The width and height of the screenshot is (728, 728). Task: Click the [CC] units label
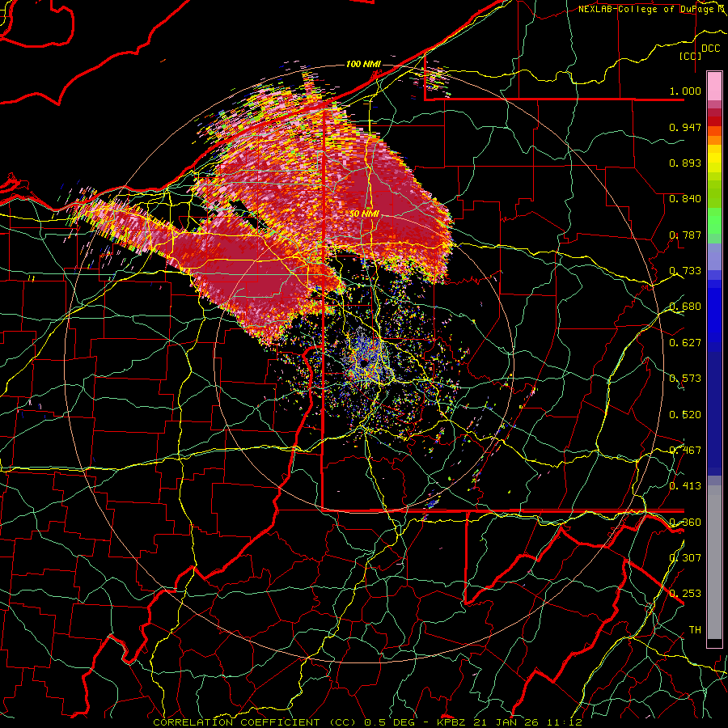pyautogui.click(x=691, y=56)
